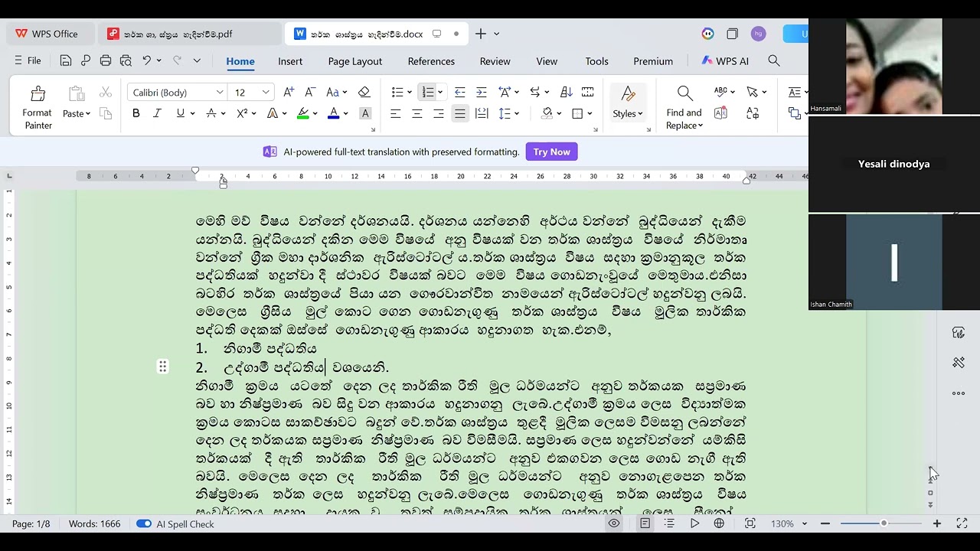The image size is (980, 551).
Task: Open the References tab
Action: pos(431,61)
